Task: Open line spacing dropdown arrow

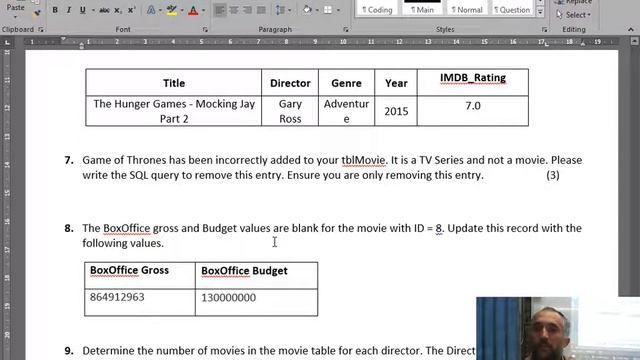Action: [x=289, y=10]
